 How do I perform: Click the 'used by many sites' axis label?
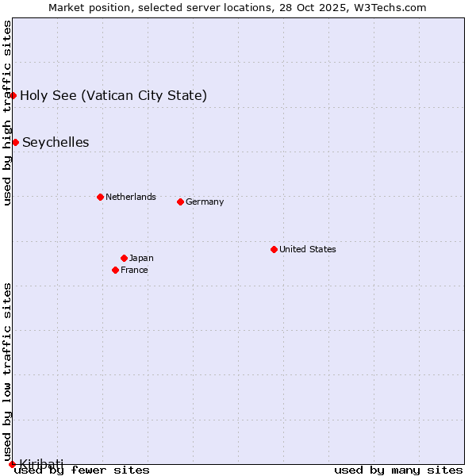398,470
